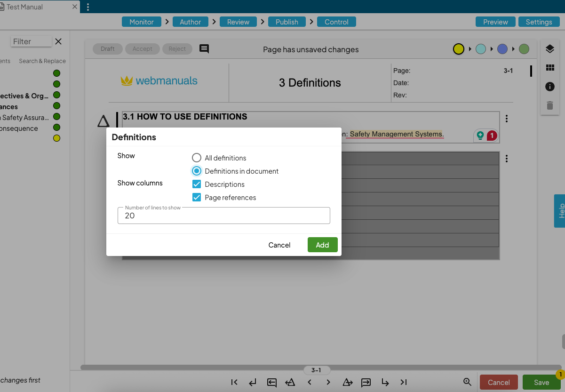This screenshot has width=565, height=392.
Task: Clear the filter with the X icon
Action: (58, 41)
